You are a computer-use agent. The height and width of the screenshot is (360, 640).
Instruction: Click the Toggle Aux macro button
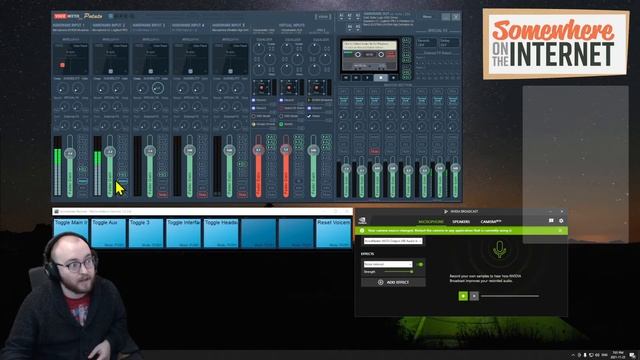[108, 233]
